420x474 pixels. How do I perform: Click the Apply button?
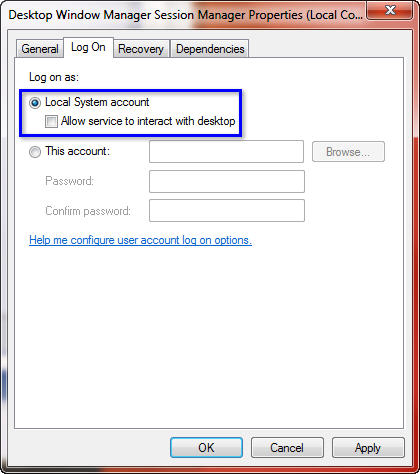pos(368,448)
